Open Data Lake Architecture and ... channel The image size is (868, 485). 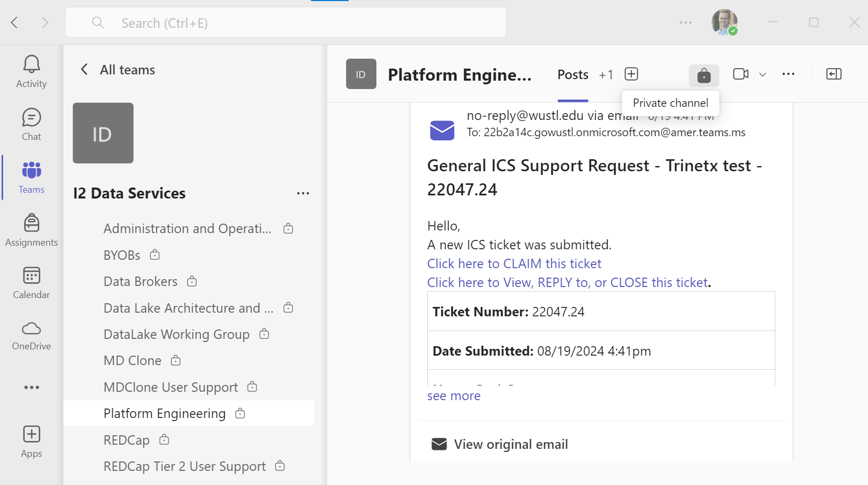[x=189, y=308]
